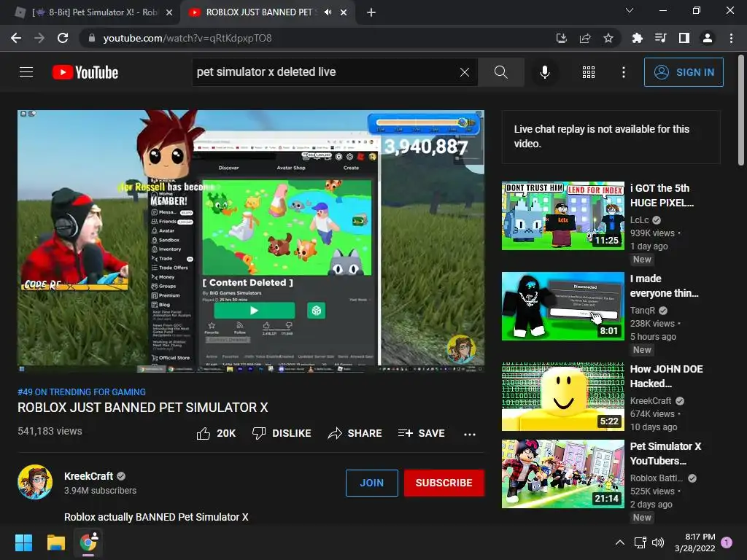
Task: Open notification center badge
Action: click(727, 542)
